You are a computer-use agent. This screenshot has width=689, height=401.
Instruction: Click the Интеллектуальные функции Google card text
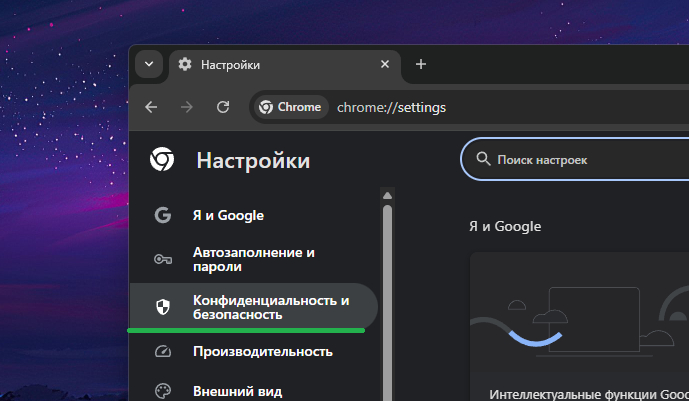pos(589,394)
